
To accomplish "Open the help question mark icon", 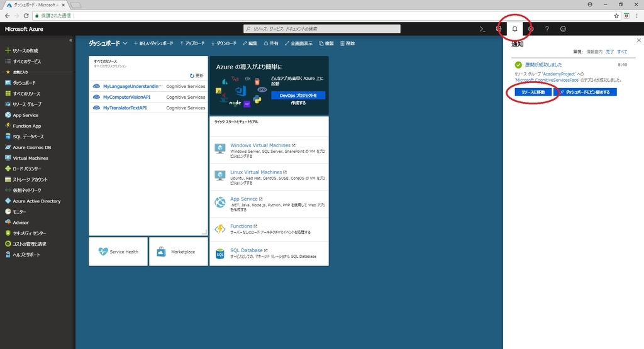I will point(547,29).
